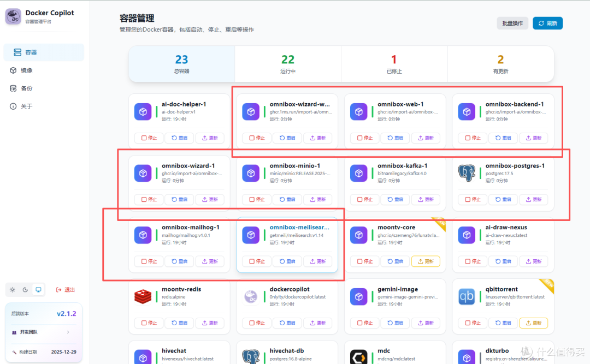Click dkturbo container cube icon

[x=467, y=357]
